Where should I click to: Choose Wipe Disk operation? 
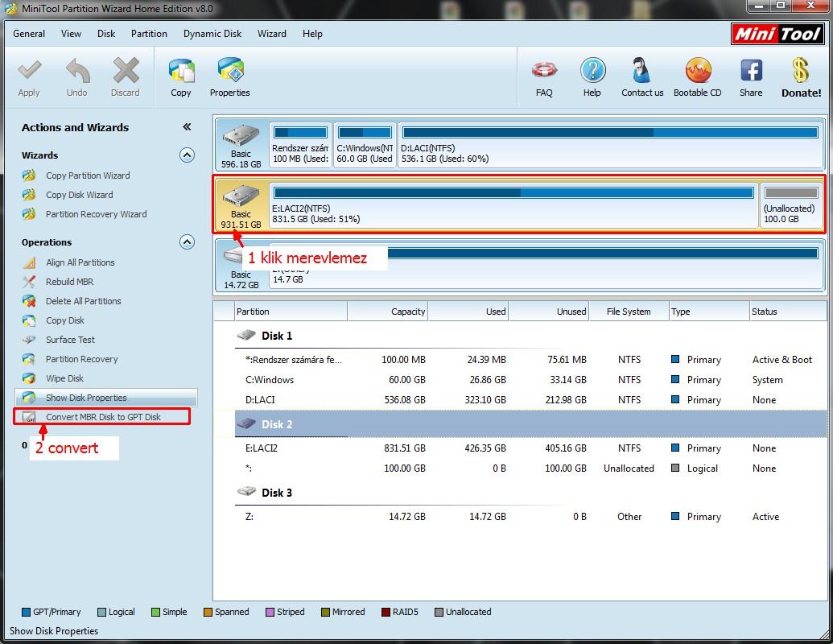(64, 378)
